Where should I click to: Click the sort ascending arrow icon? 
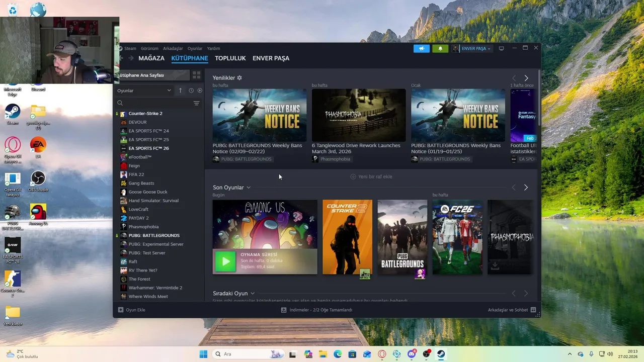coord(180,90)
